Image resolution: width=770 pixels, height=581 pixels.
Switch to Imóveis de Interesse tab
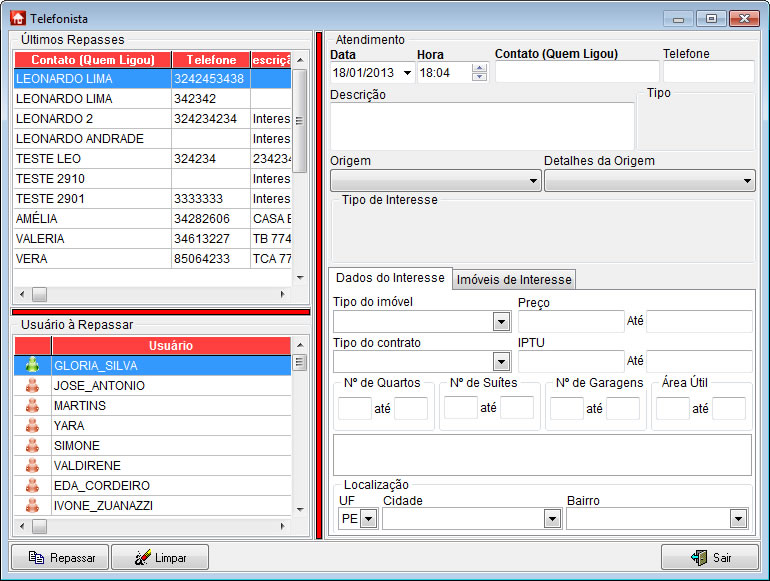pos(514,280)
